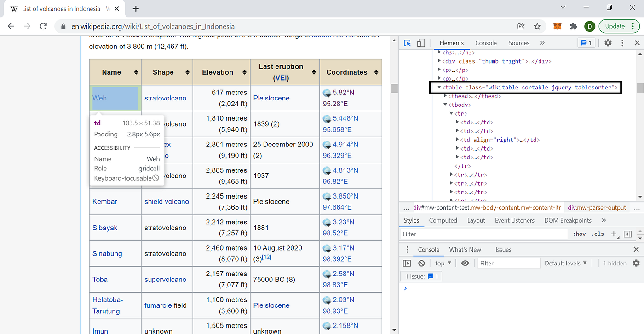Open the Default levels dropdown

click(565, 263)
